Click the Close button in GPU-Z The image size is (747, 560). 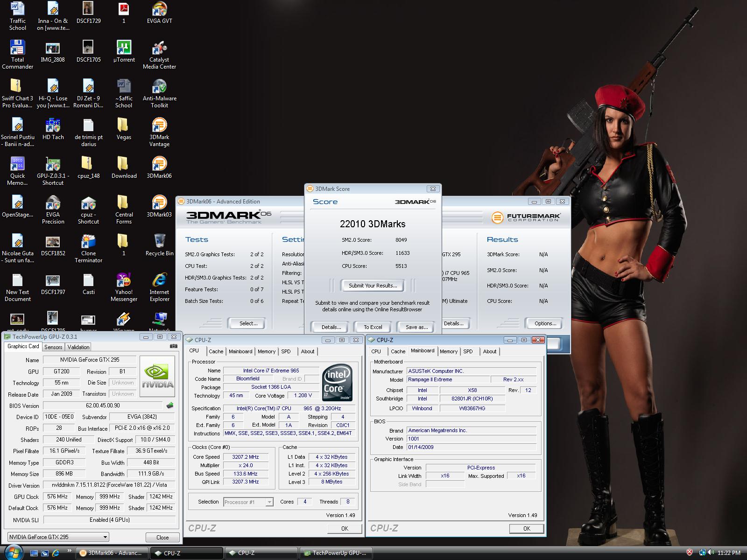click(162, 537)
